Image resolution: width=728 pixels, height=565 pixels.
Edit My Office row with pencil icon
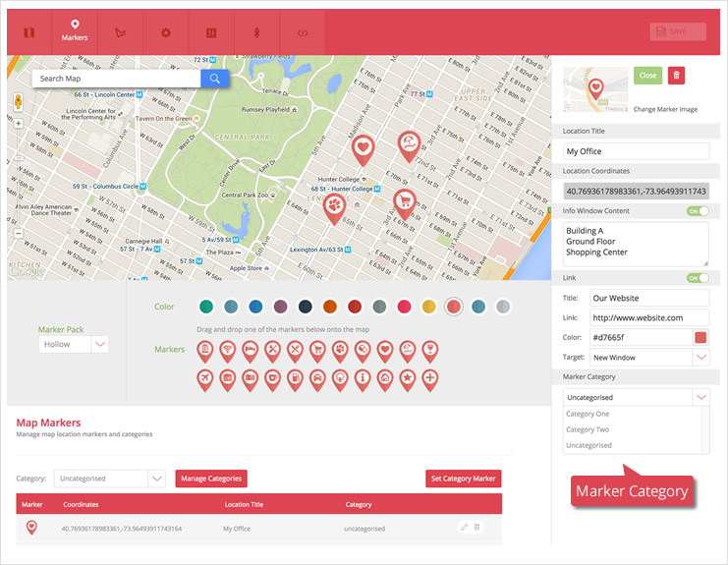tap(464, 528)
